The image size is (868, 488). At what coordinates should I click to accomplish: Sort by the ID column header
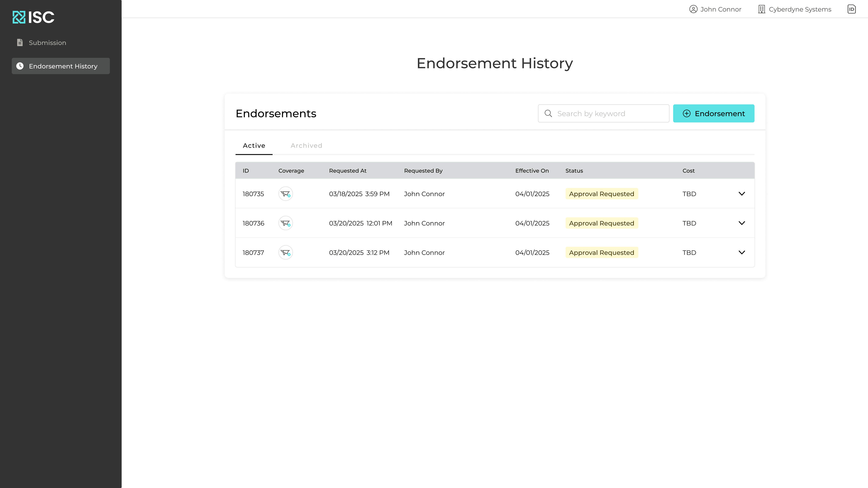pos(246,171)
